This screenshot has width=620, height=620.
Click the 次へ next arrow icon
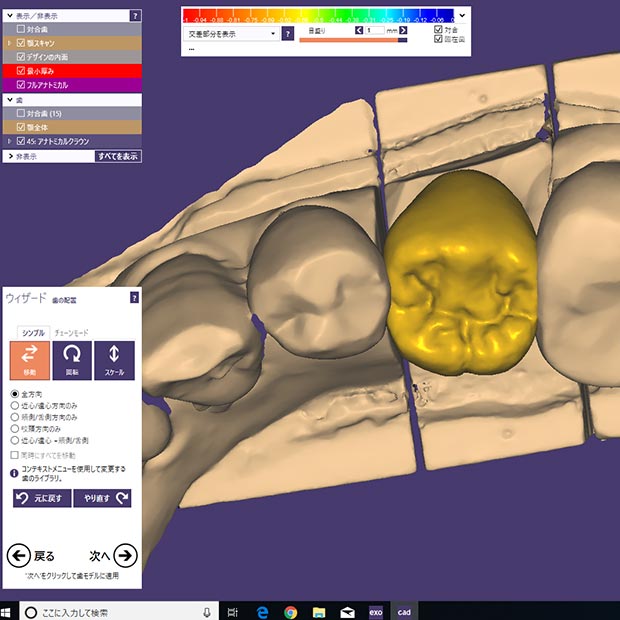(x=125, y=555)
